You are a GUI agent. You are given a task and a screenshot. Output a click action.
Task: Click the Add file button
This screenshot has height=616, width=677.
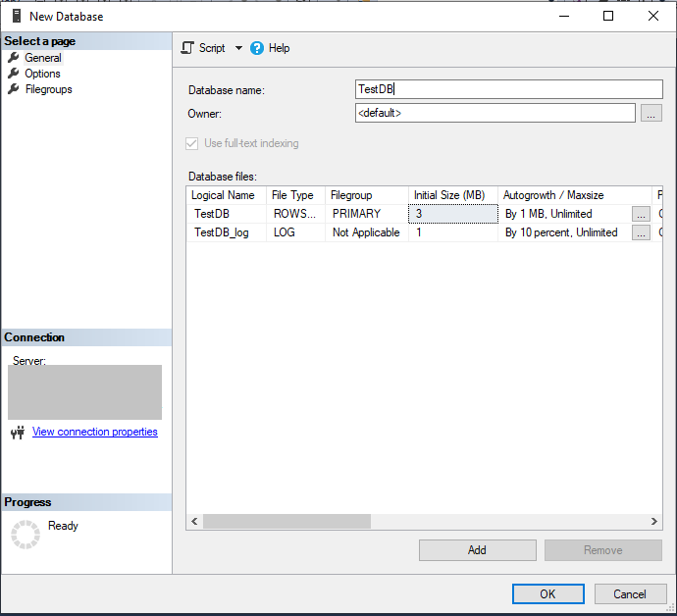click(x=477, y=550)
